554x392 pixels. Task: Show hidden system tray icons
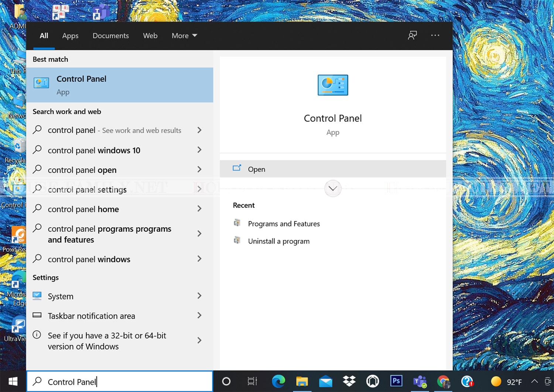534,381
